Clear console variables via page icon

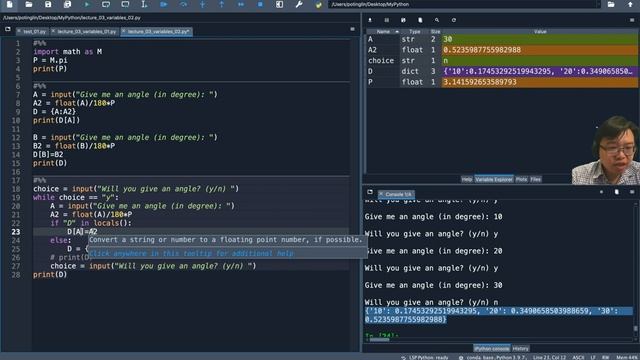click(x=616, y=192)
